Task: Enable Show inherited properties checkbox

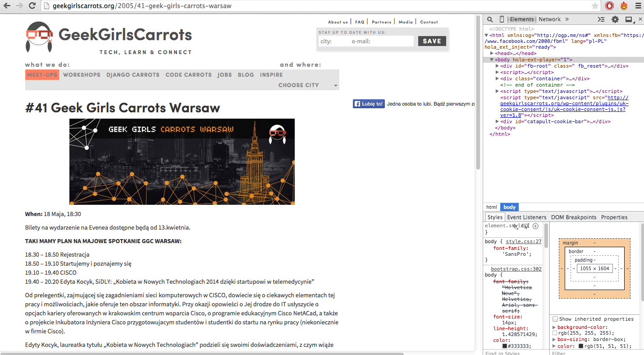Action: click(x=555, y=319)
